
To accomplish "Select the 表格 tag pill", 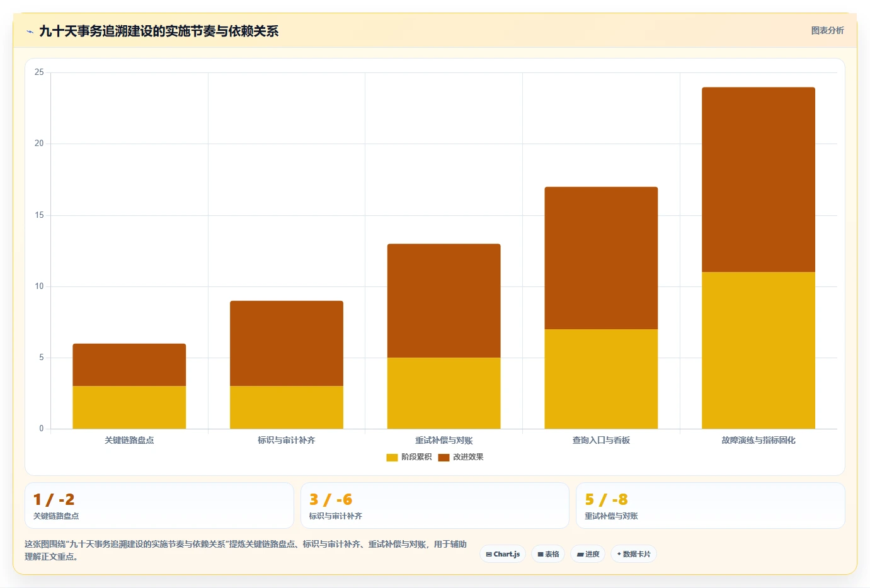I will point(548,554).
